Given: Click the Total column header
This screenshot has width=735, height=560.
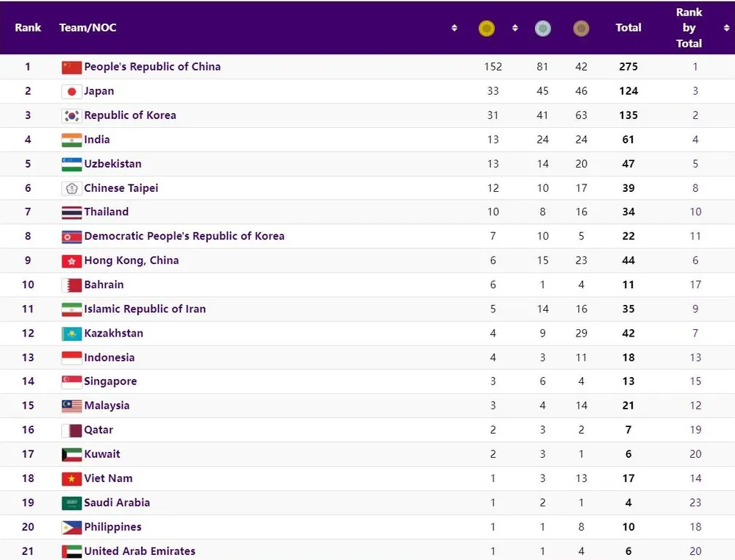Looking at the screenshot, I should (628, 28).
